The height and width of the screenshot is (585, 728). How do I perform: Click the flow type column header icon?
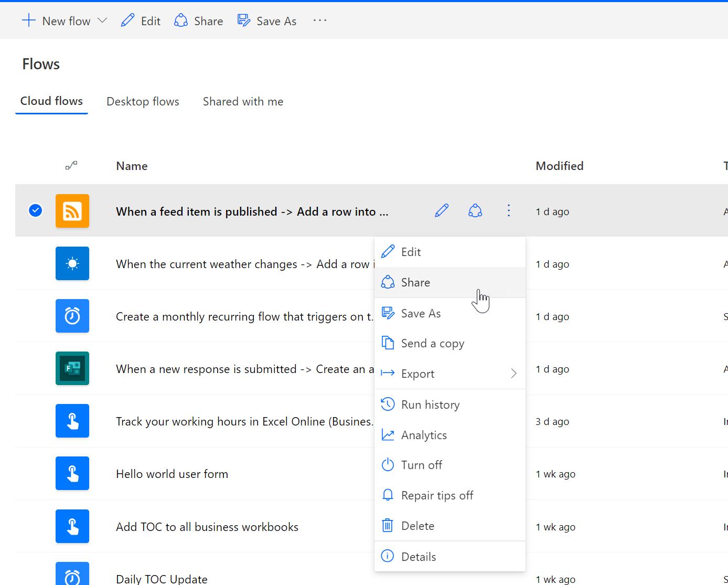(71, 166)
